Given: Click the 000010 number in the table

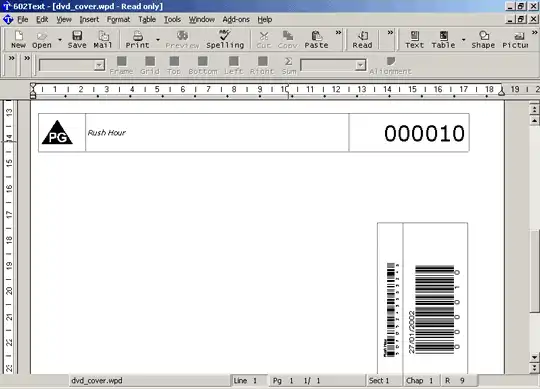Looking at the screenshot, I should (x=424, y=134).
